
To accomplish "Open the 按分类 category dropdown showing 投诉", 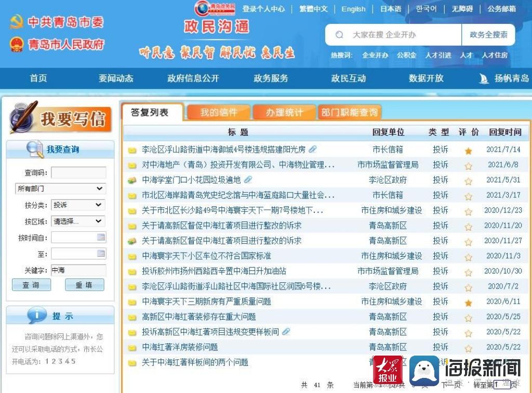I will pyautogui.click(x=79, y=205).
